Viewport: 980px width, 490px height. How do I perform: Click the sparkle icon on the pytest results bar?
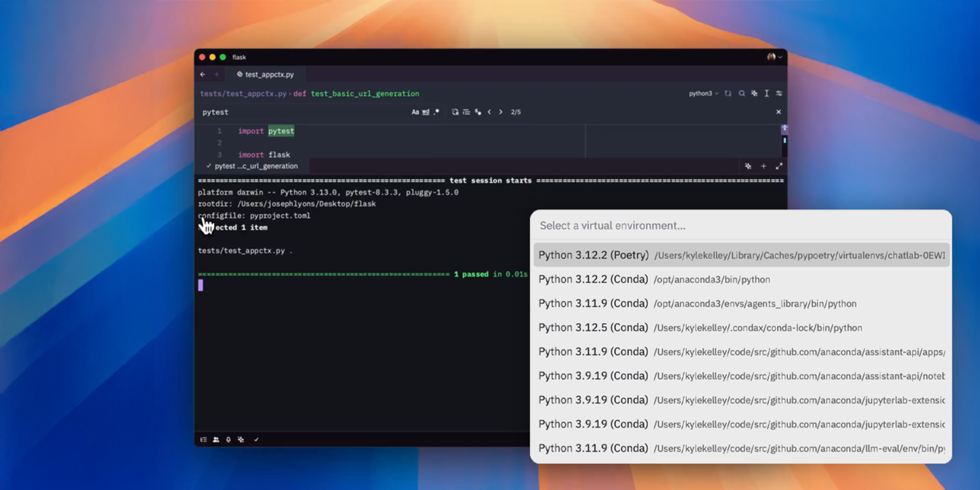click(x=748, y=166)
